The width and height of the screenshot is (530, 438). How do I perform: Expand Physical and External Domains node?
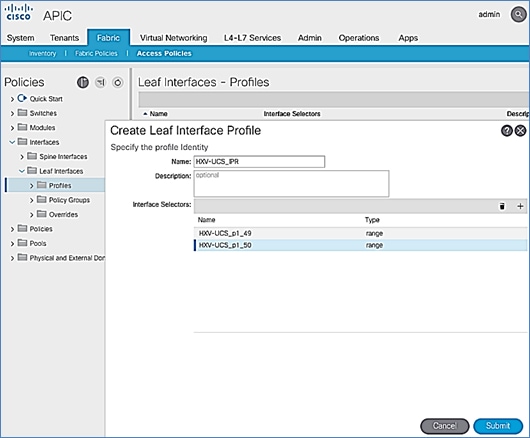click(x=12, y=258)
